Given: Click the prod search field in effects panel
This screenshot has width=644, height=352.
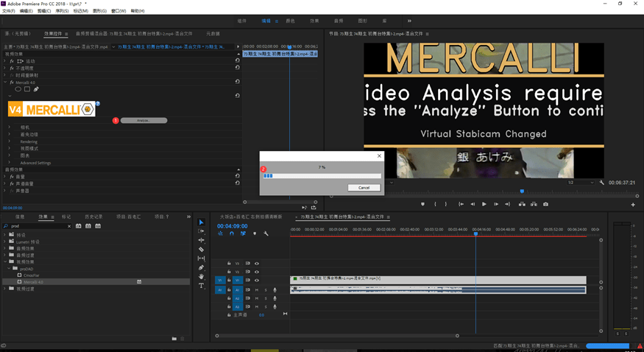Looking at the screenshot, I should 37,226.
